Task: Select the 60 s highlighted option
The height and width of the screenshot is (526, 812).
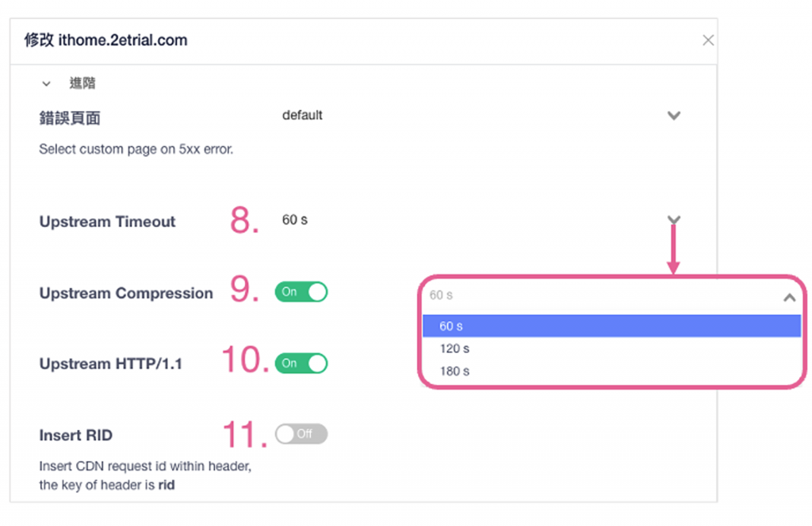Action: (x=611, y=326)
